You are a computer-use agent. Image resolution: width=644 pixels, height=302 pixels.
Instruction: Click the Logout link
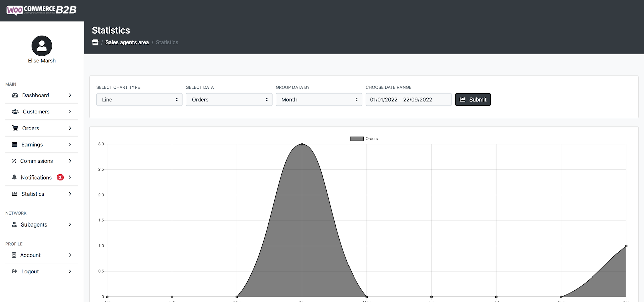42,271
